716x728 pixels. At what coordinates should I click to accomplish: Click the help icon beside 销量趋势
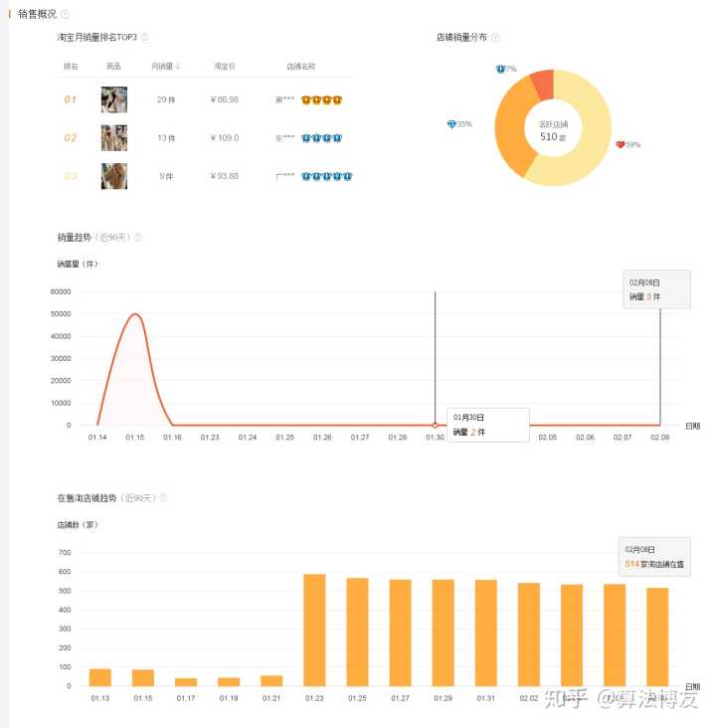[x=138, y=237]
